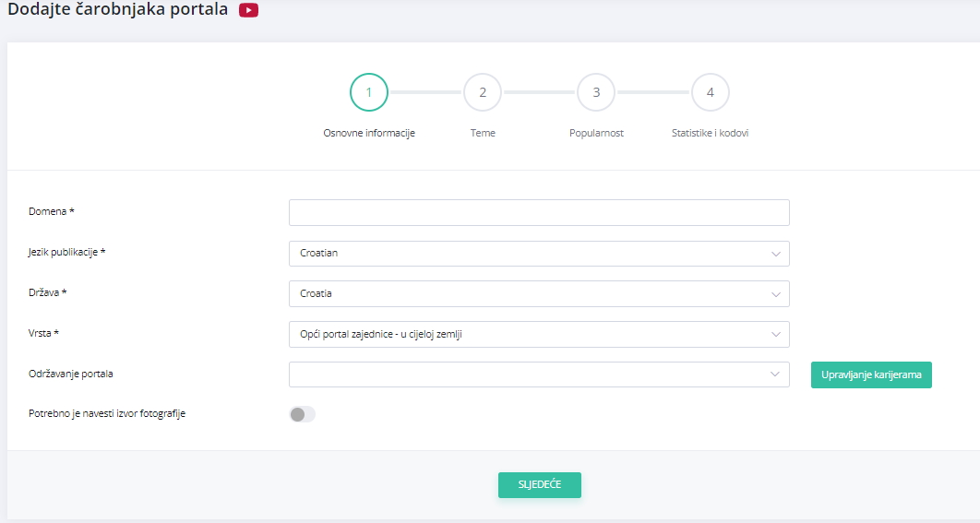This screenshot has height=523, width=980.
Task: Click the chevron arrow in Jezik publikacije field
Action: (775, 254)
